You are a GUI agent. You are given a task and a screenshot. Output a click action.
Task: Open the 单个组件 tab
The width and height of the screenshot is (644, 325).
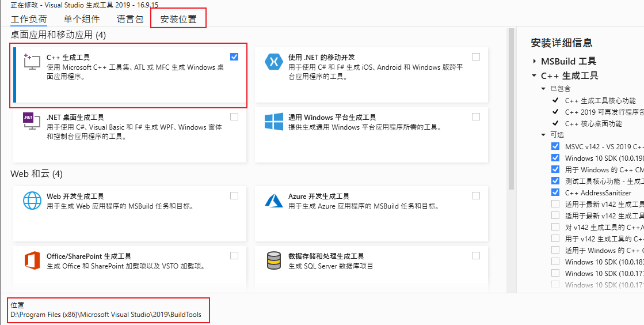click(82, 19)
